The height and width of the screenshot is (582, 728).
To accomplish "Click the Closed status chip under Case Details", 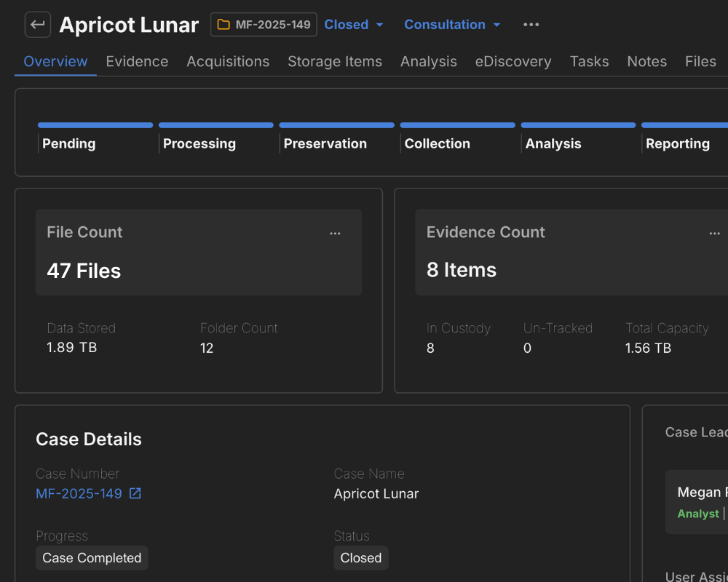I will (361, 558).
